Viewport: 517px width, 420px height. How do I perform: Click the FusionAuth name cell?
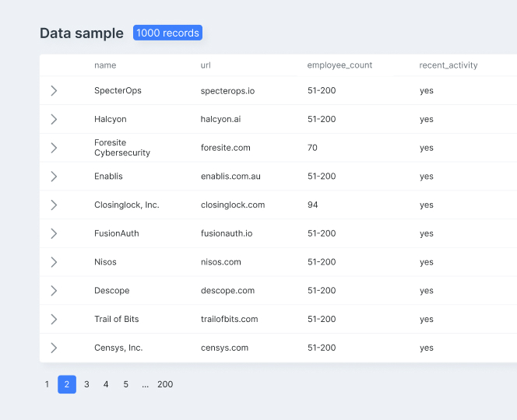[116, 233]
